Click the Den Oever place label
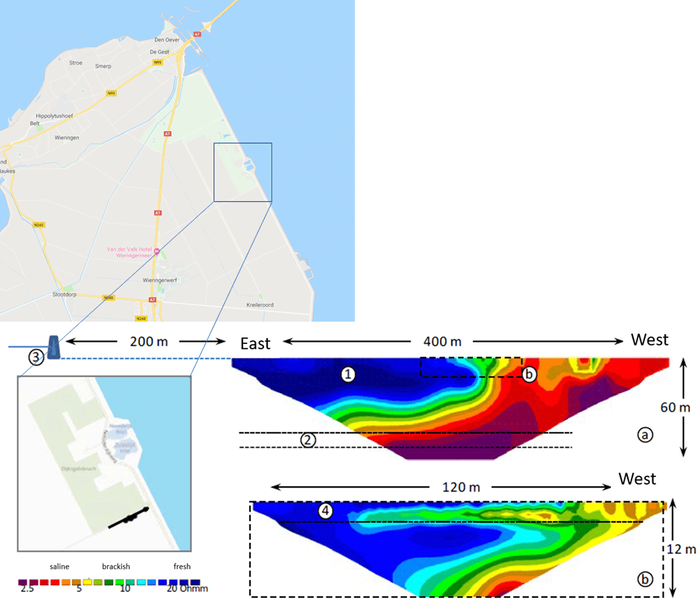Image resolution: width=700 pixels, height=609 pixels. coord(167,39)
